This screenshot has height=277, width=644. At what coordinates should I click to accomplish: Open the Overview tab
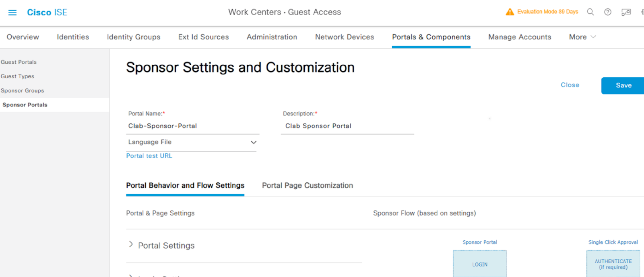coord(23,37)
